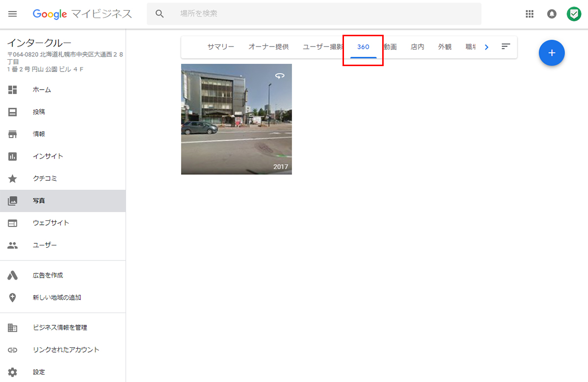Open the account avatar menu

pos(574,14)
